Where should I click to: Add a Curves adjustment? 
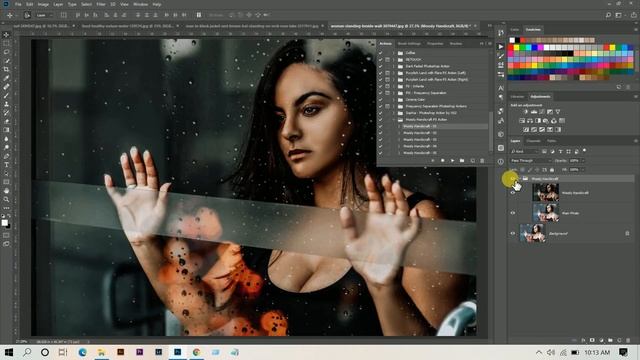[x=542, y=112]
